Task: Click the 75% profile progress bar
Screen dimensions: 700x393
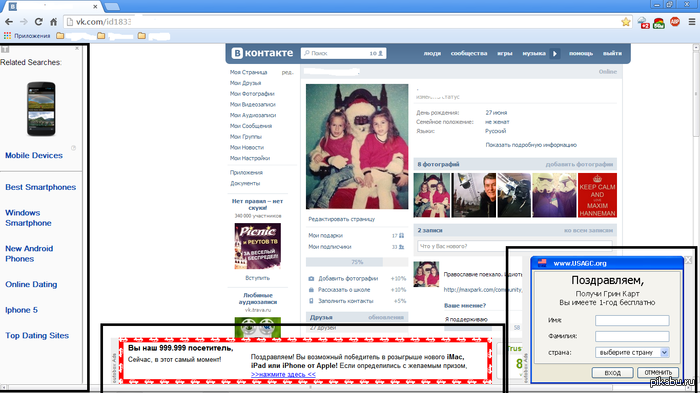Action: pos(357,262)
